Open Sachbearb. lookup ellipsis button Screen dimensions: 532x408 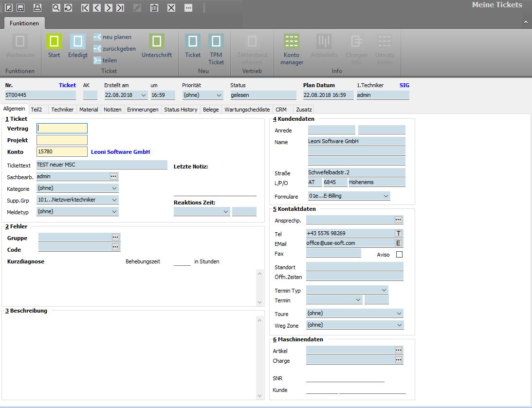pos(113,176)
